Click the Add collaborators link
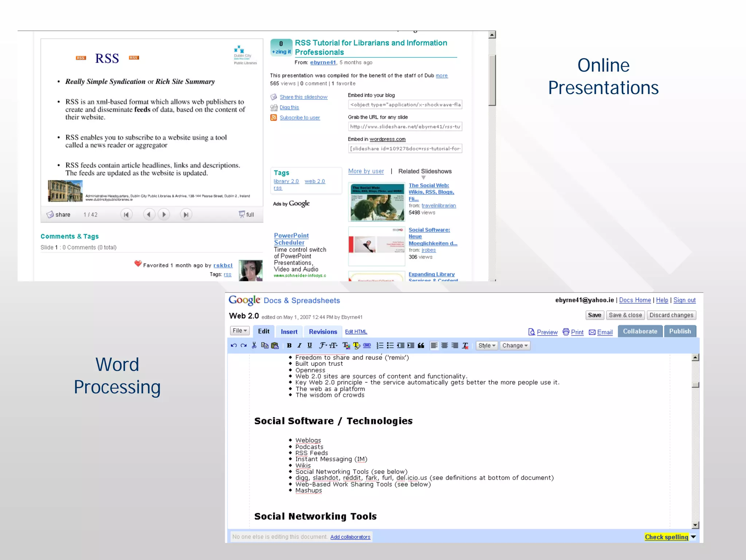 [350, 537]
